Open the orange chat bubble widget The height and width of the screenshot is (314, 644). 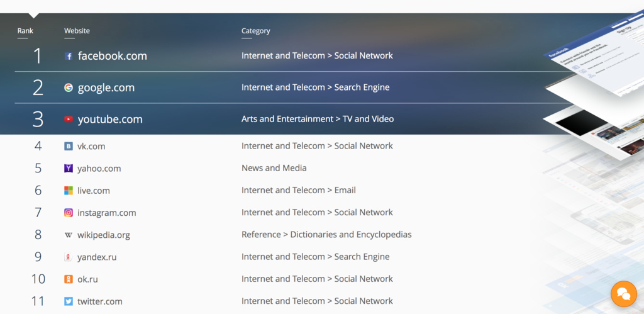(x=623, y=293)
